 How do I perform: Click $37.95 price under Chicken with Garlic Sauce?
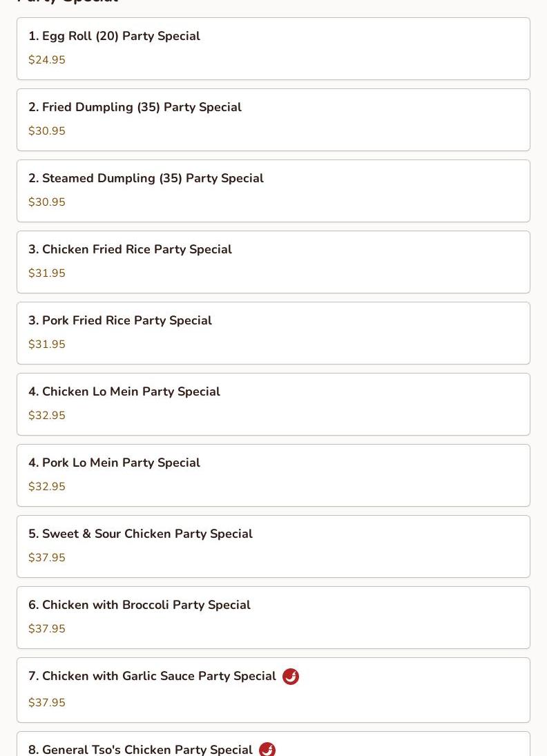point(47,702)
